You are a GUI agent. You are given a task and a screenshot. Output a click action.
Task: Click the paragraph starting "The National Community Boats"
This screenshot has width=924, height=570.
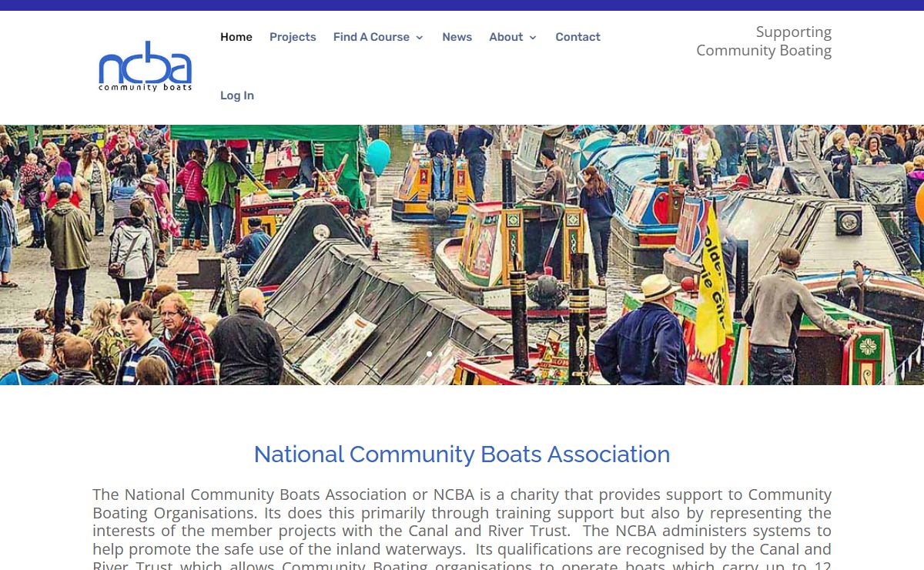(x=462, y=528)
